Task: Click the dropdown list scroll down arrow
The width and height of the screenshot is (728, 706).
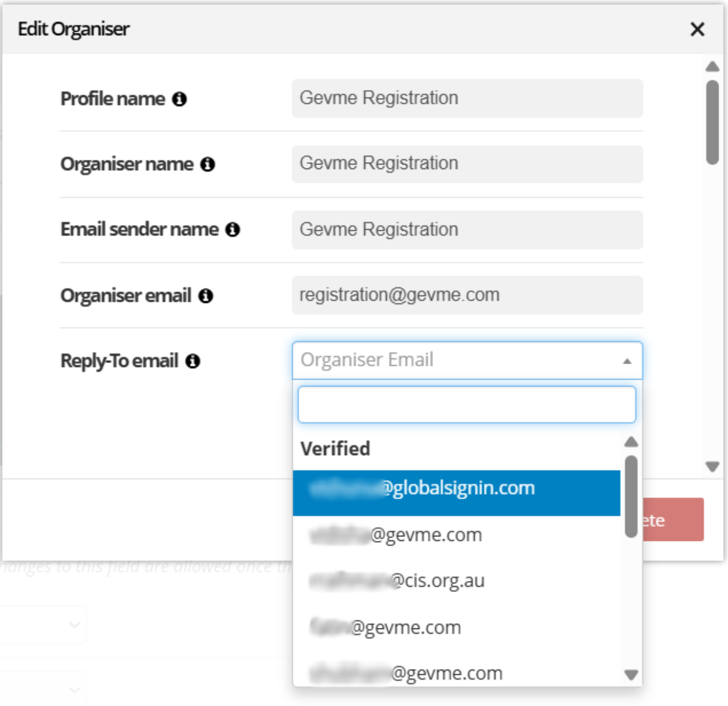Action: click(x=631, y=675)
